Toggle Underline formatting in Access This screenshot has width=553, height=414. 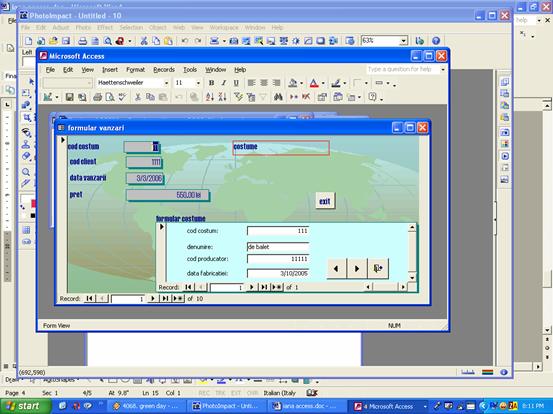236,83
